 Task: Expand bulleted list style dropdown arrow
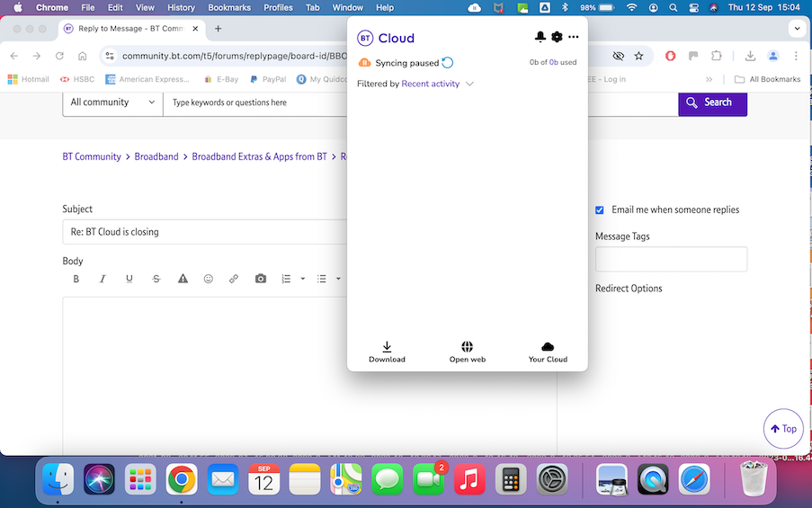(338, 279)
